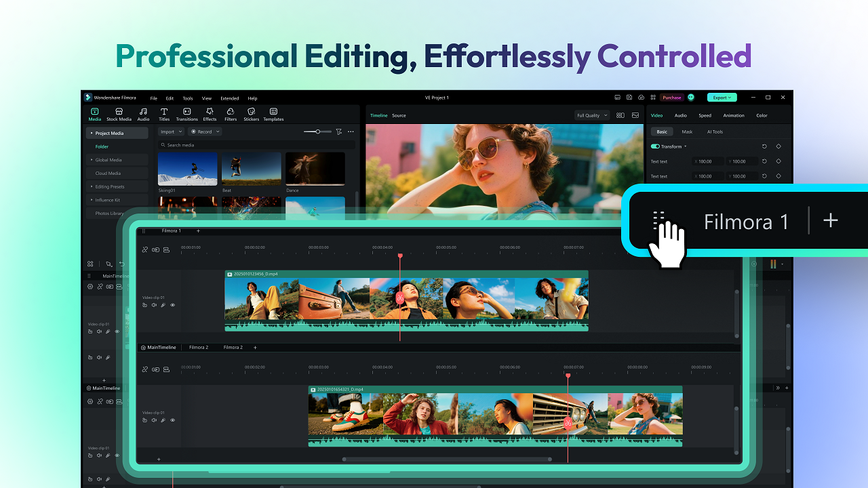Click the cloud upload icon in the title bar
868x488 pixels.
point(641,98)
